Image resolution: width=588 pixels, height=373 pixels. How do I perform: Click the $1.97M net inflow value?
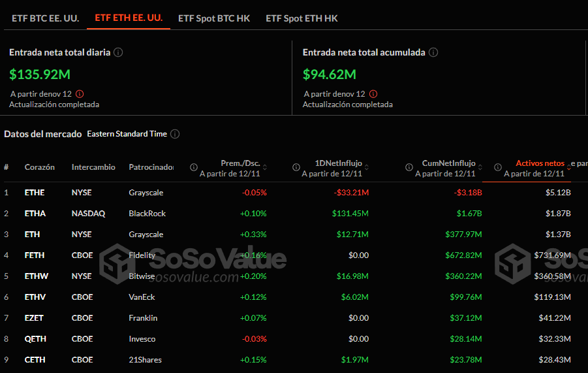pos(355,360)
